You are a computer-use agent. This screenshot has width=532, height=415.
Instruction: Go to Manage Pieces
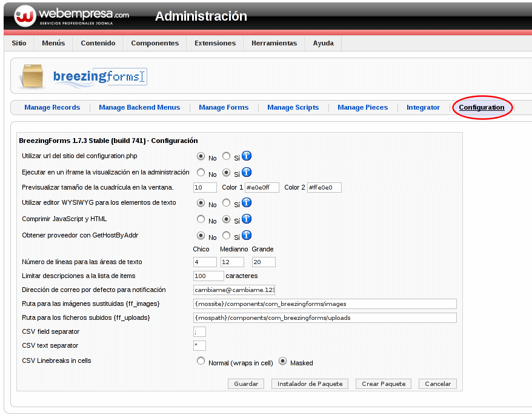click(363, 107)
